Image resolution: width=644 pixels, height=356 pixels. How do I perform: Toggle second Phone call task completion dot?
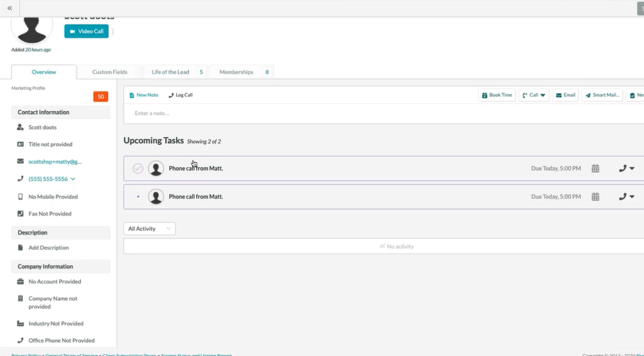138,196
